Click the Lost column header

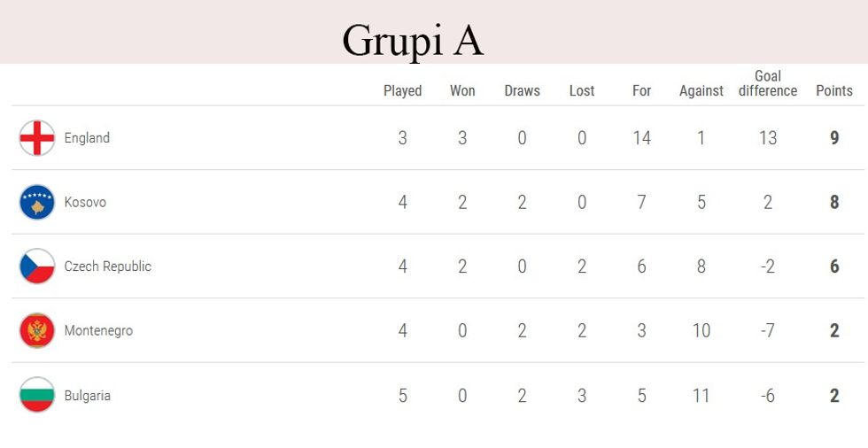click(x=582, y=90)
